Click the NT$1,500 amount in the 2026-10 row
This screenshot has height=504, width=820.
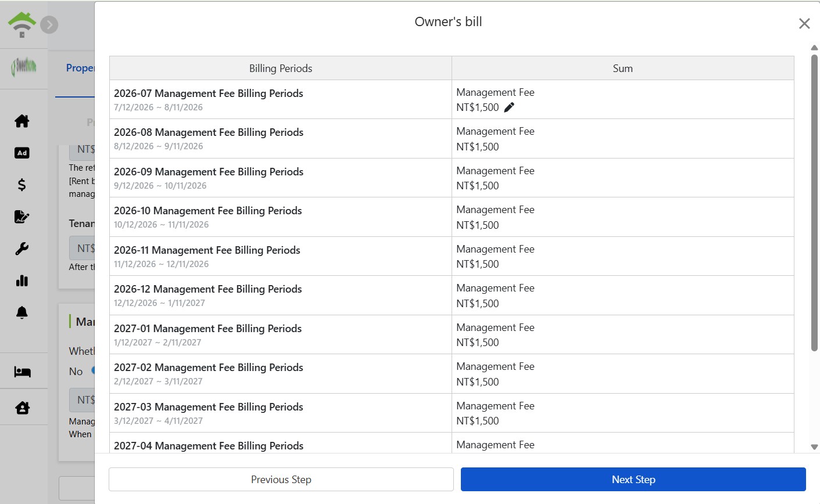(x=478, y=225)
